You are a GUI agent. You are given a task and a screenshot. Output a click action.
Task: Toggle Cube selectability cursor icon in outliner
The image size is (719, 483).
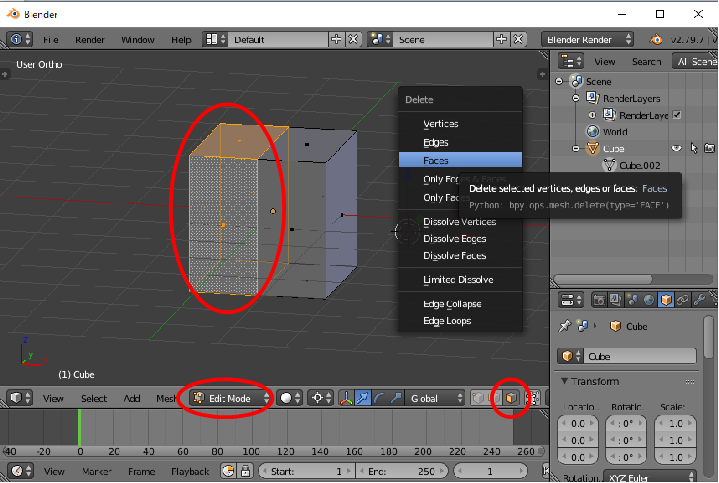coord(694,148)
